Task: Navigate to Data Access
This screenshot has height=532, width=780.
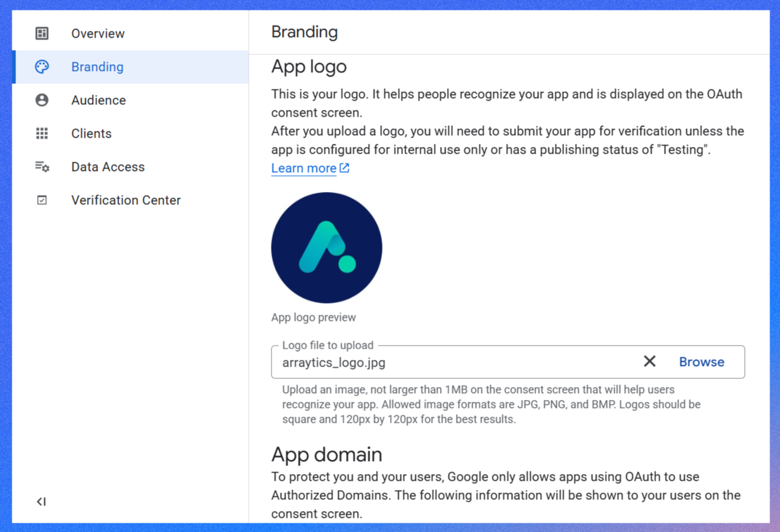Action: [x=130, y=167]
